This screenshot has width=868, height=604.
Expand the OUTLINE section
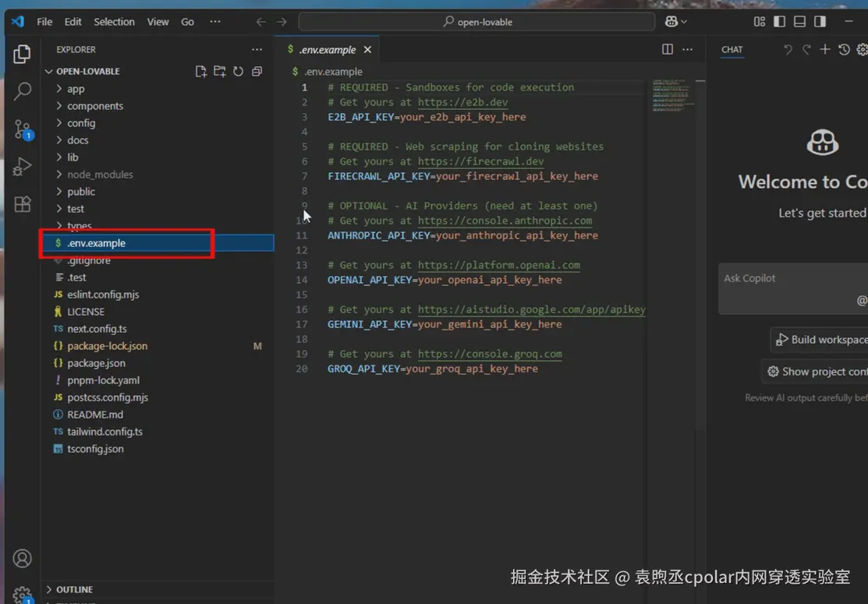(x=158, y=590)
